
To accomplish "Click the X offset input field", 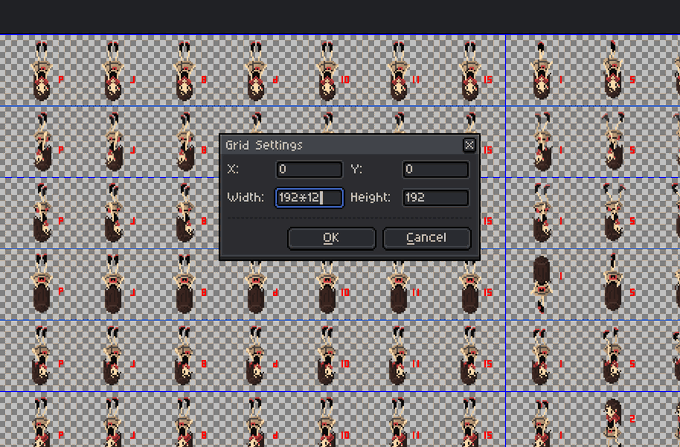I will [309, 170].
